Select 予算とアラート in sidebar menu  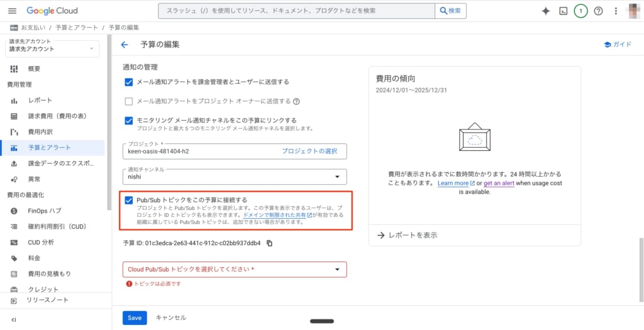(52, 148)
